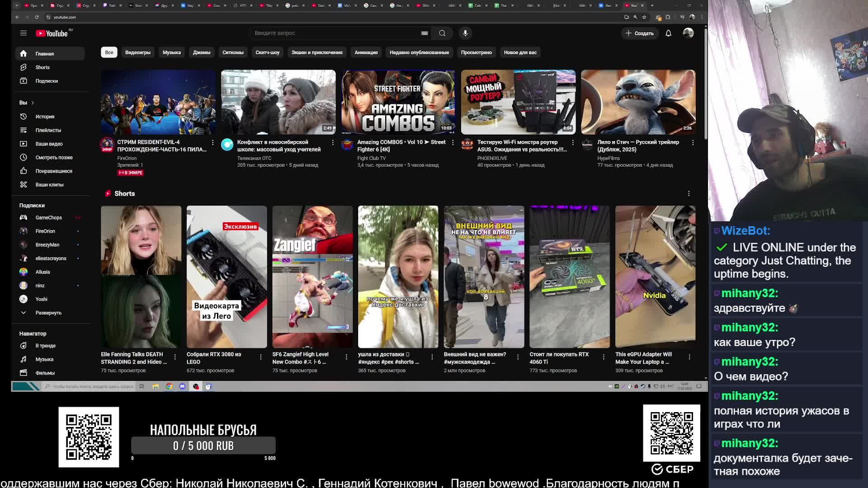Expand the Вы section chevron
This screenshot has width=868, height=488.
coord(33,103)
